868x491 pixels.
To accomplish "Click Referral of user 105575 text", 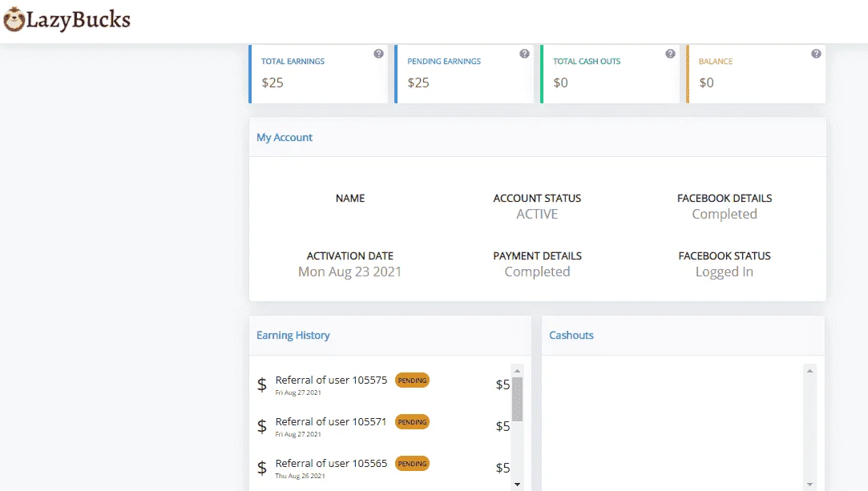I will coord(331,380).
